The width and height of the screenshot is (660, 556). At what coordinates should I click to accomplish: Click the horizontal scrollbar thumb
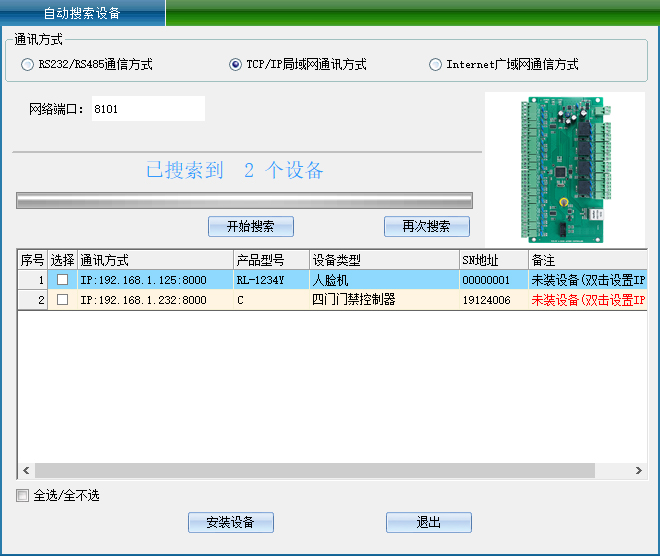click(x=315, y=470)
